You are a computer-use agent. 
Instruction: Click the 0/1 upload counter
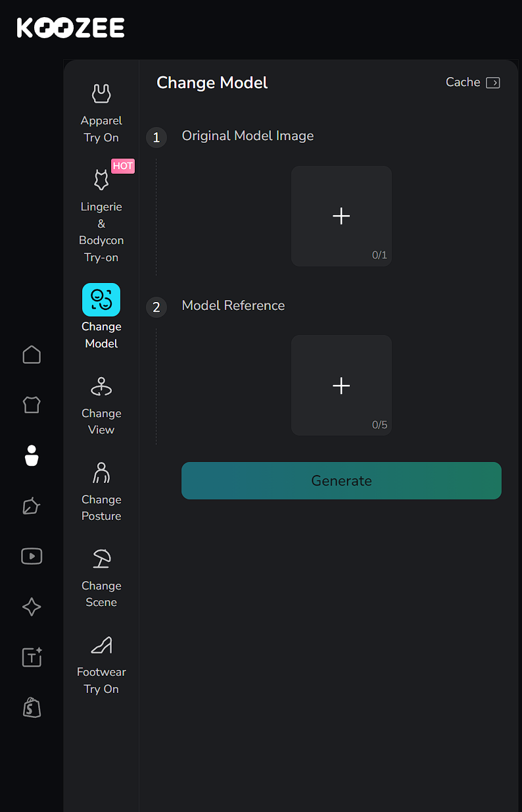[x=379, y=255]
